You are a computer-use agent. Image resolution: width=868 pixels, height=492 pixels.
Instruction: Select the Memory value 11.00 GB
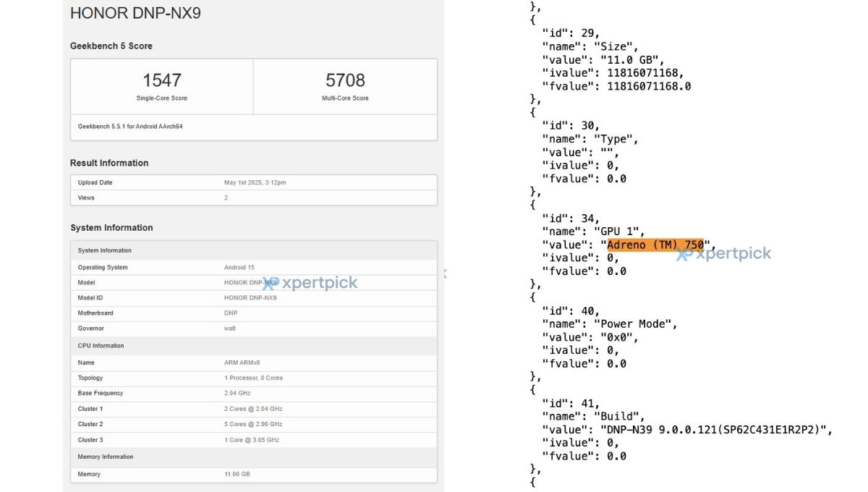point(237,475)
